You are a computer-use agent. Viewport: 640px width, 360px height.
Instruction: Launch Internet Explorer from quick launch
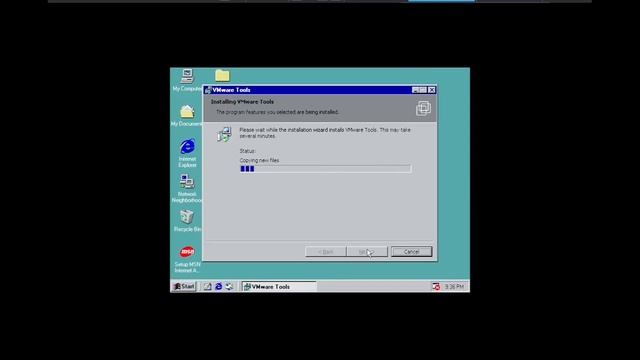[x=218, y=287]
